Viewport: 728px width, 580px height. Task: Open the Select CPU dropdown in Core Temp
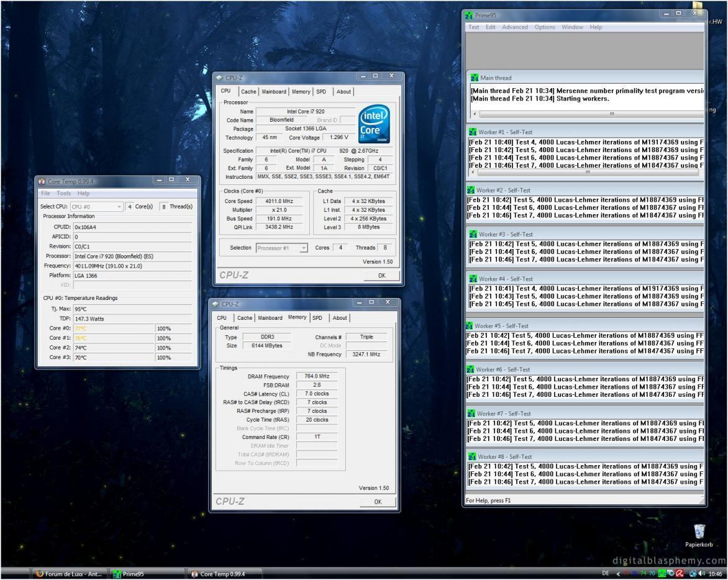[x=96, y=207]
